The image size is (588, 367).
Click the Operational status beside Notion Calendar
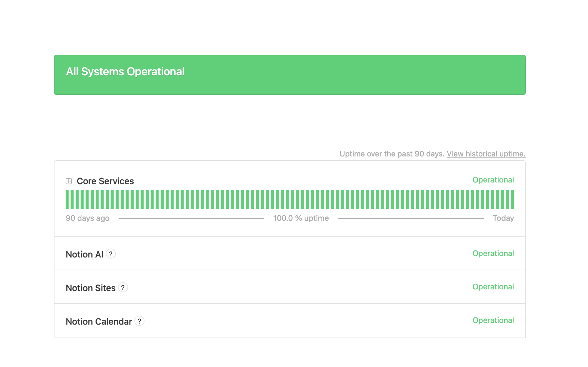493,320
